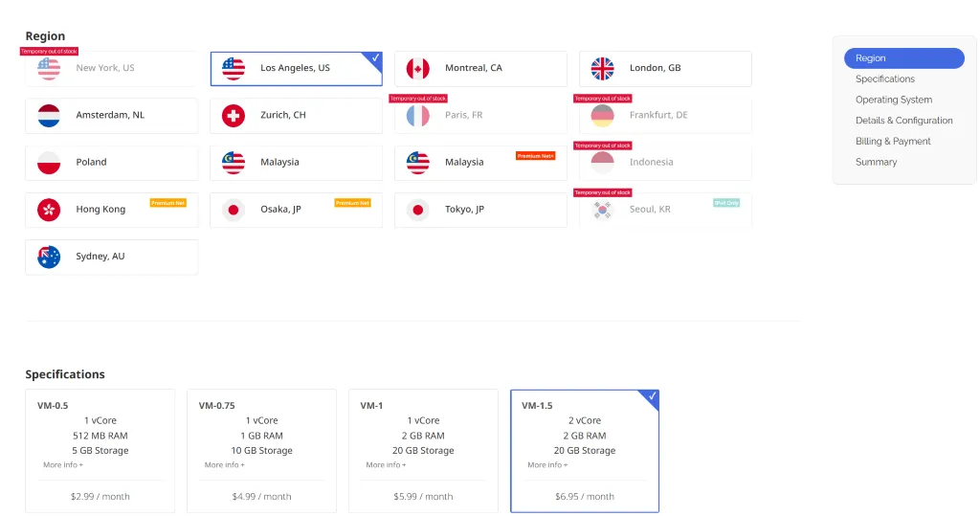Click out of stock label above Frankfurt

(603, 99)
